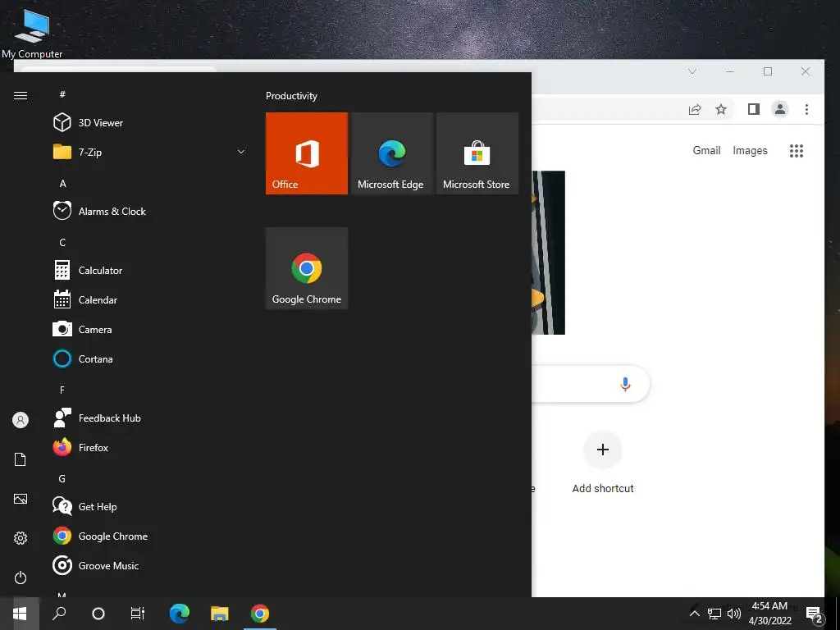Bookmark this page with star icon
840x630 pixels.
(x=721, y=109)
